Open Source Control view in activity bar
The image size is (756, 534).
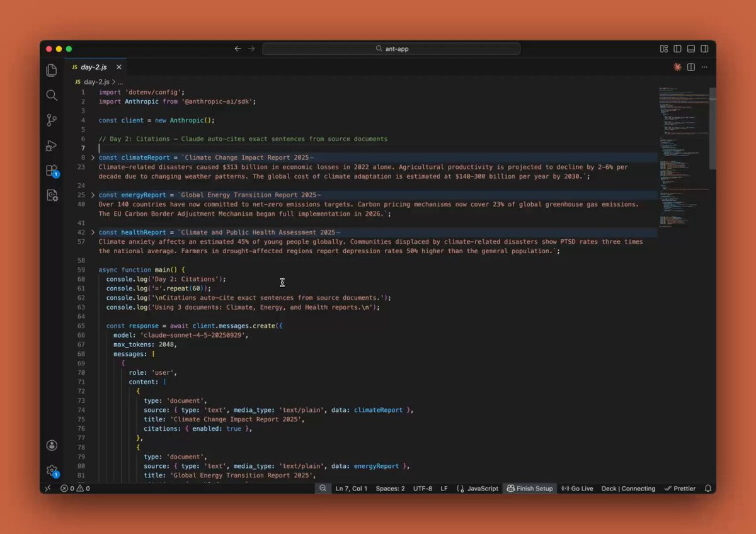tap(52, 120)
